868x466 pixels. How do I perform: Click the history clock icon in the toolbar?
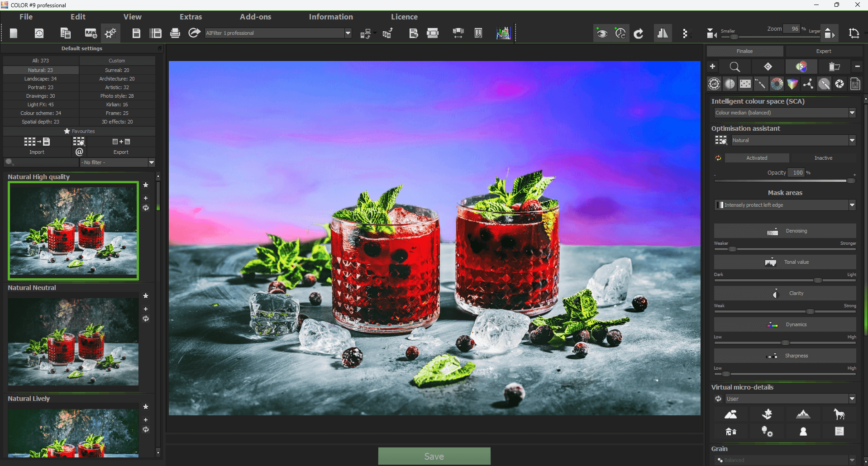[x=39, y=33]
